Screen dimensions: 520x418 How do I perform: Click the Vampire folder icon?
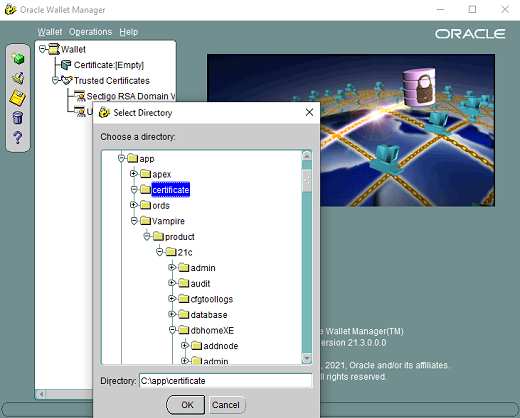[x=145, y=221]
